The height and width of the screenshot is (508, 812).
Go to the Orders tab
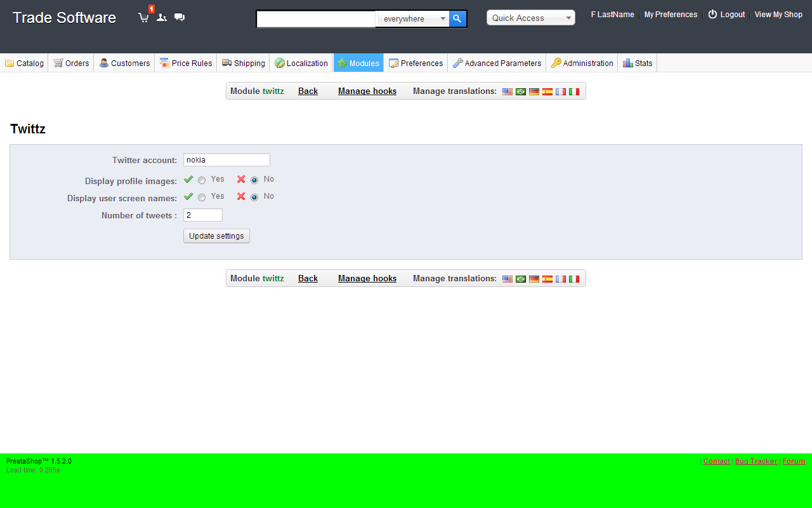[x=71, y=63]
